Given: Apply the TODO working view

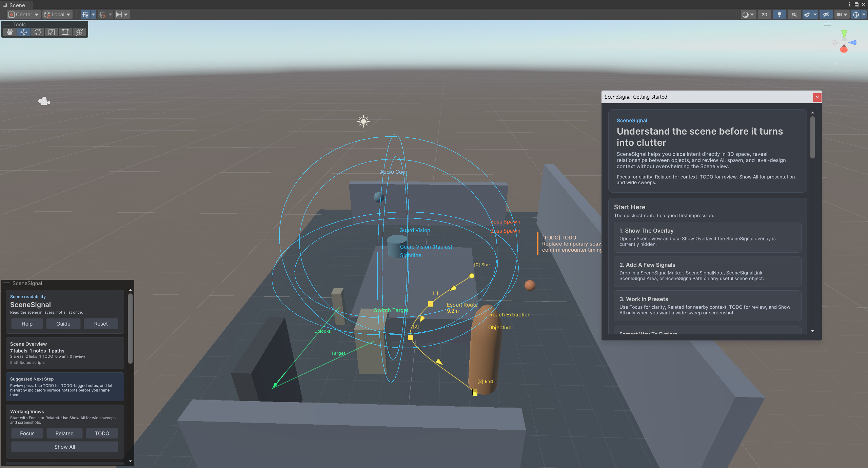Looking at the screenshot, I should point(102,433).
